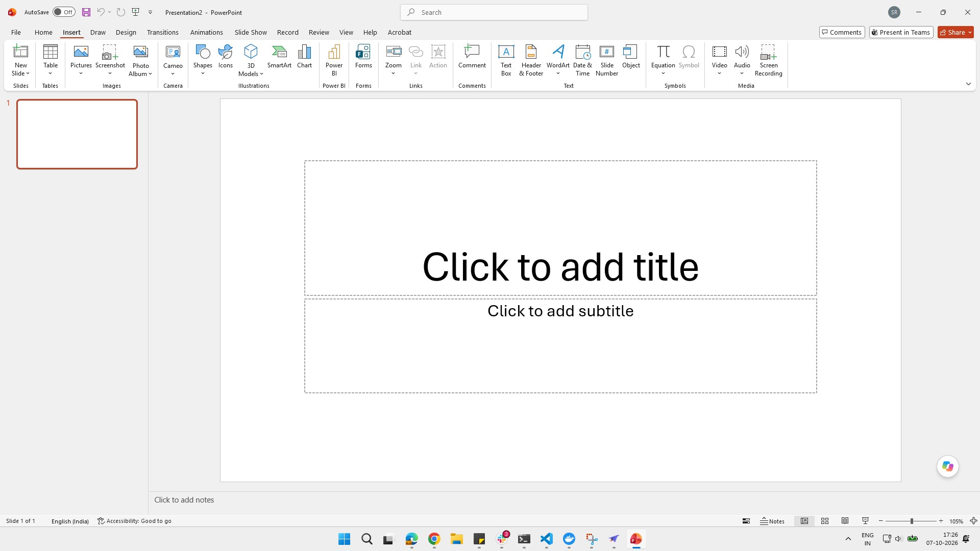Click the Share button
Image resolution: width=980 pixels, height=551 pixels.
pos(955,32)
